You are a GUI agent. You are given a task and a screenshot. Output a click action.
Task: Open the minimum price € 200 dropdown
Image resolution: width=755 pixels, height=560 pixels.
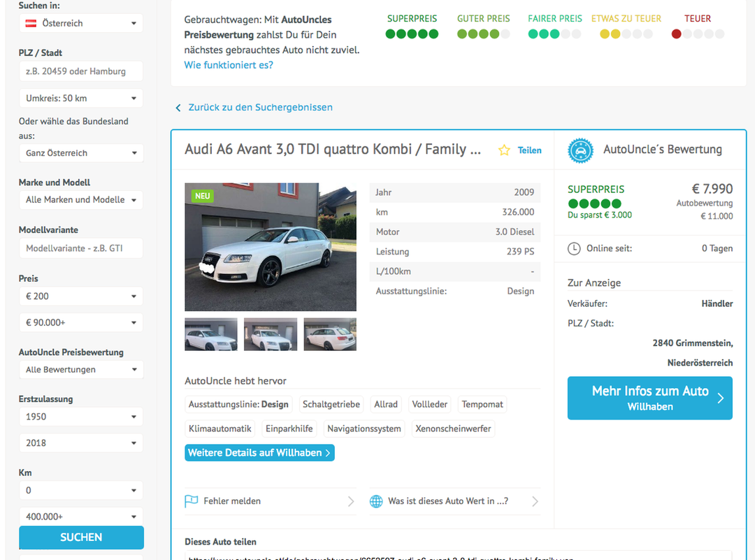click(x=80, y=296)
